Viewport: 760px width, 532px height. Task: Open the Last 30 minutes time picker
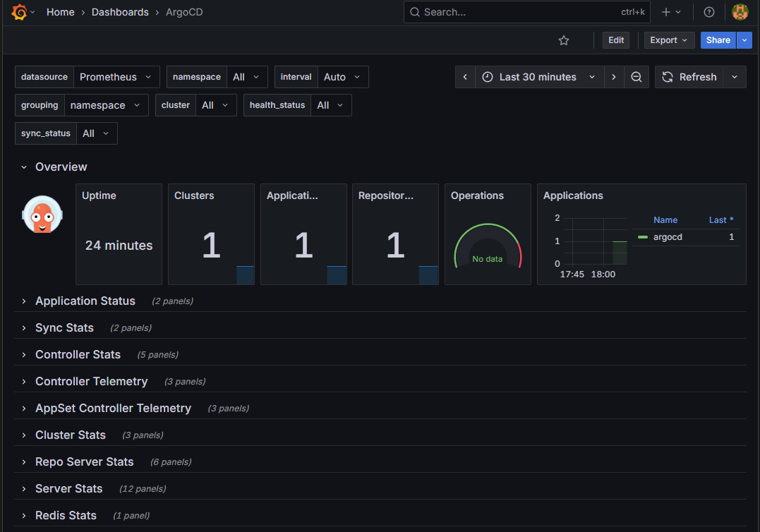coord(539,77)
